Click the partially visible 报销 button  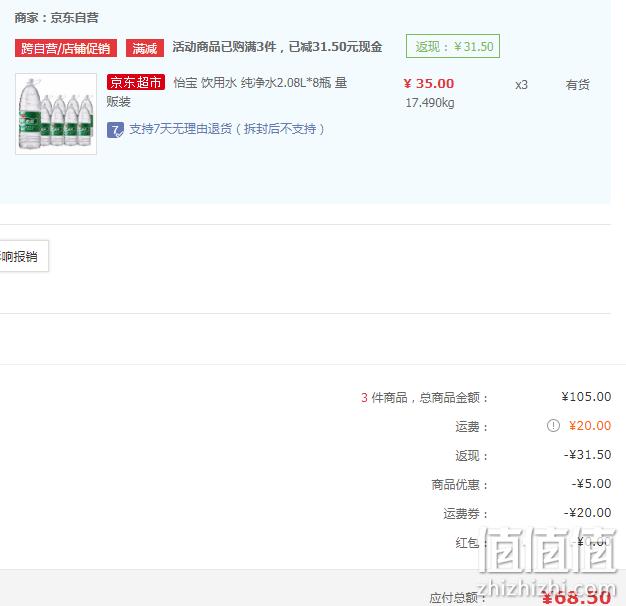click(24, 256)
